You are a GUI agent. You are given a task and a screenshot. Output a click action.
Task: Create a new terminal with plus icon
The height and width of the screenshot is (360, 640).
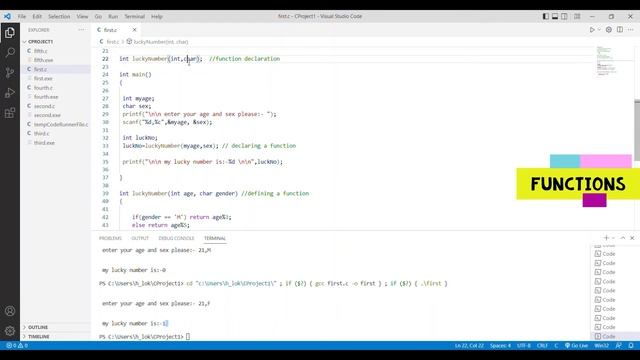click(x=606, y=238)
